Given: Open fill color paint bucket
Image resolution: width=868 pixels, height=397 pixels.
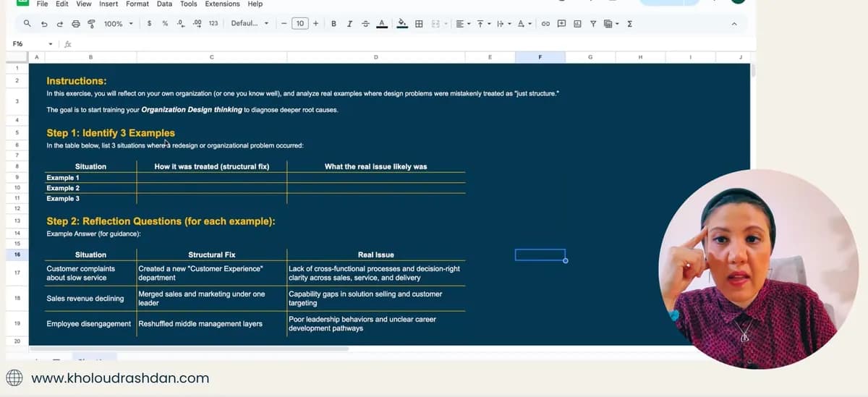Looking at the screenshot, I should (403, 24).
